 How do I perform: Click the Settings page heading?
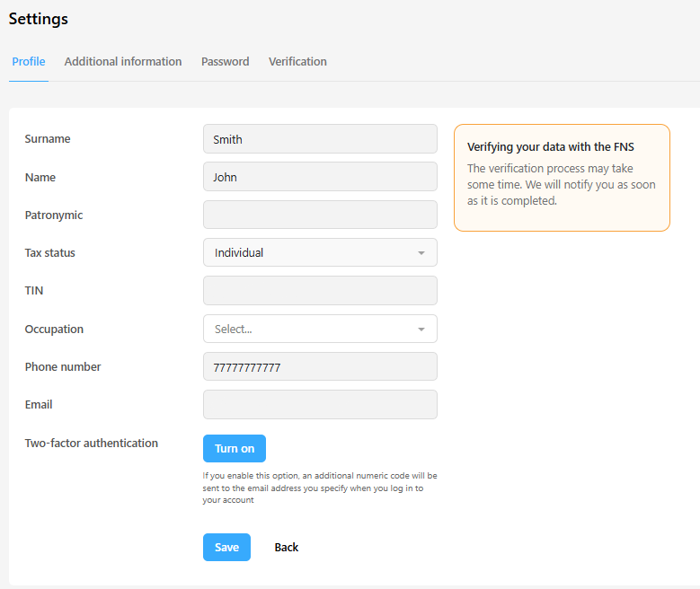[39, 19]
